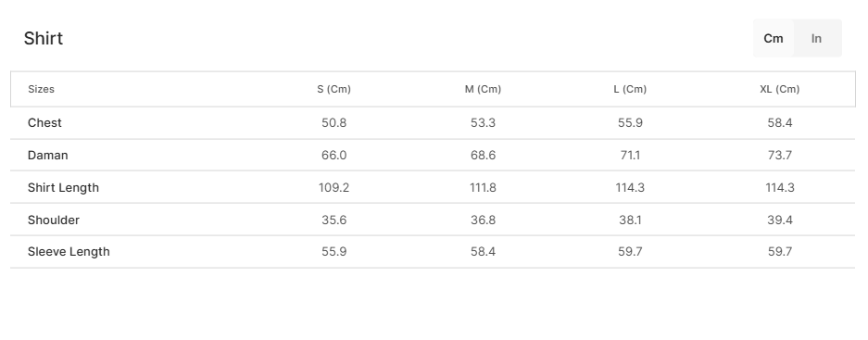Click Shoulder value 36.8 for size M
Viewport: 868px width, 340px height.
tap(483, 220)
